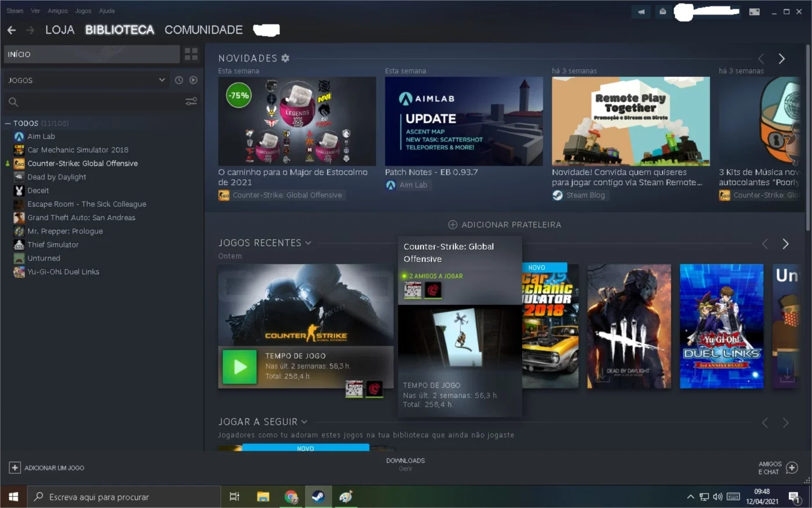This screenshot has height=508, width=812.
Task: Open the Paint taskbar icon
Action: coord(346,497)
